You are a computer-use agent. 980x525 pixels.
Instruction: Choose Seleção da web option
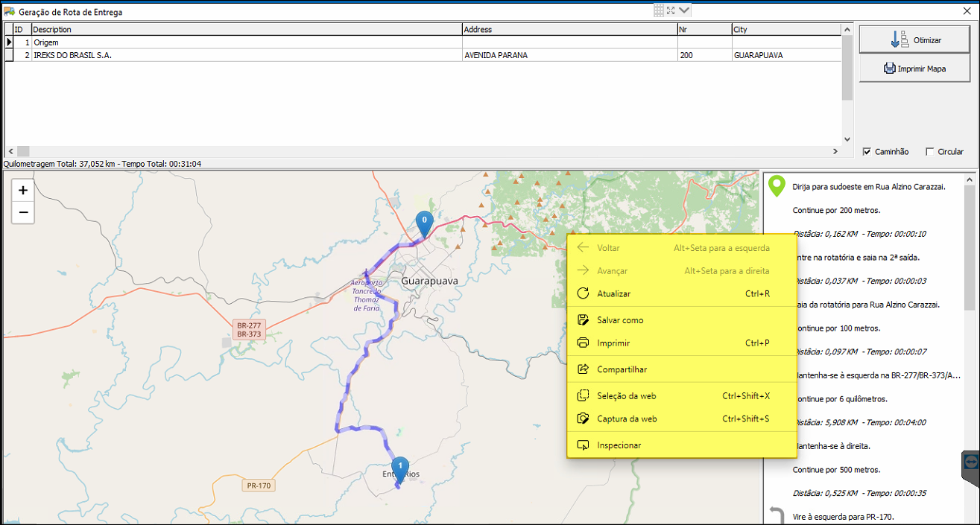(681, 396)
